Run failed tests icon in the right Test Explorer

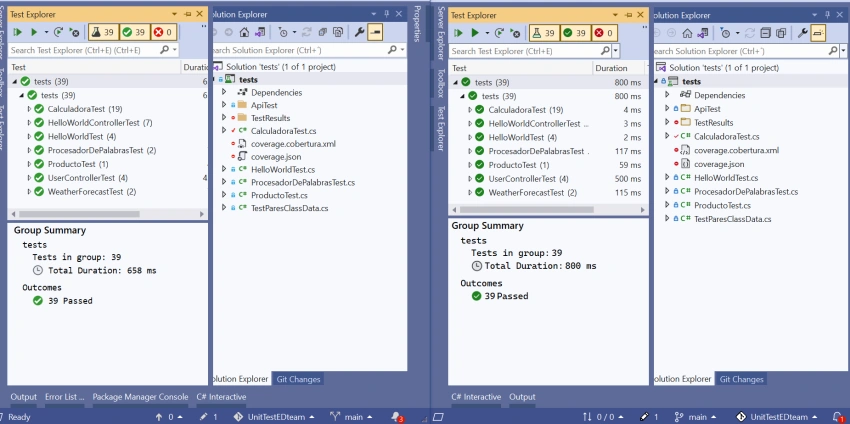pyautogui.click(x=516, y=33)
